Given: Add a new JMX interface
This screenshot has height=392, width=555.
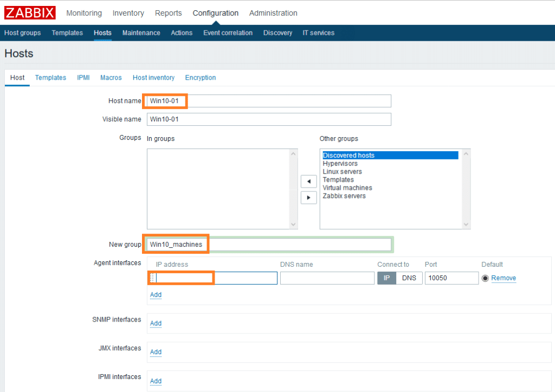Looking at the screenshot, I should (156, 352).
